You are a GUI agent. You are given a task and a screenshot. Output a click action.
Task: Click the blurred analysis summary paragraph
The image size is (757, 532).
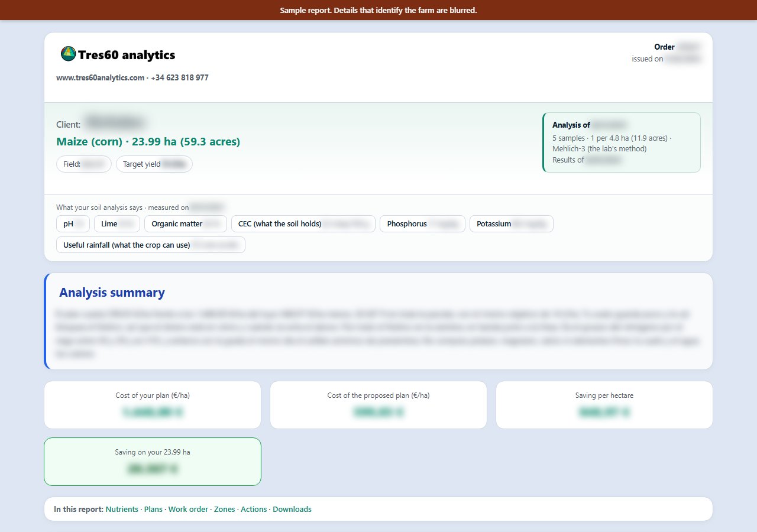[378, 334]
